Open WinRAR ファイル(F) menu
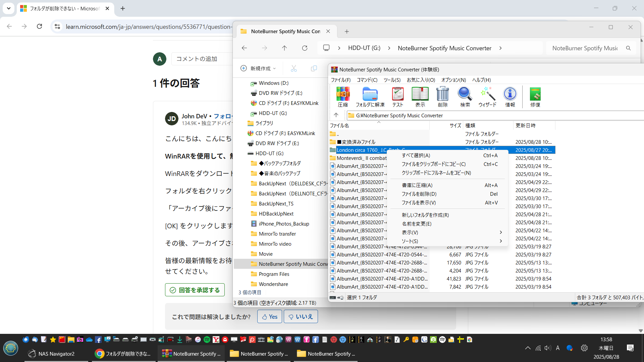 click(x=341, y=80)
